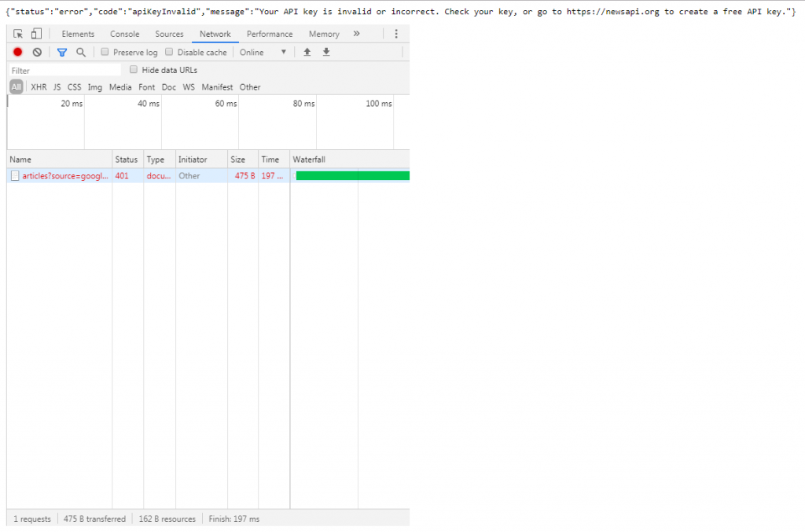Filter requests by Manifest
Image resolution: width=805 pixels, height=532 pixels.
[217, 87]
